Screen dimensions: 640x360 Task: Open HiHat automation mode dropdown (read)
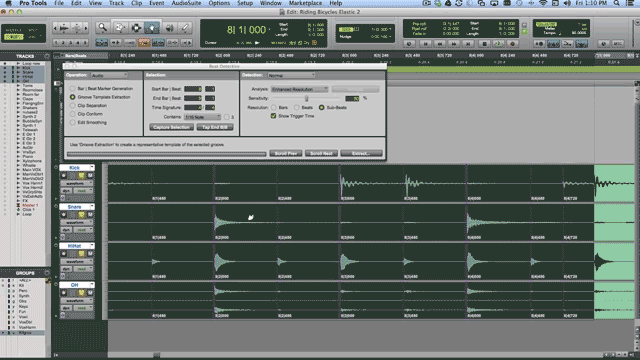83,269
